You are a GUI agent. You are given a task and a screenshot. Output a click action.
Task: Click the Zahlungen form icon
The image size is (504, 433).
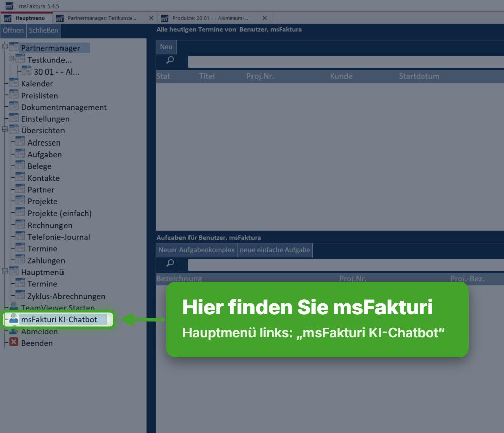[x=20, y=259]
